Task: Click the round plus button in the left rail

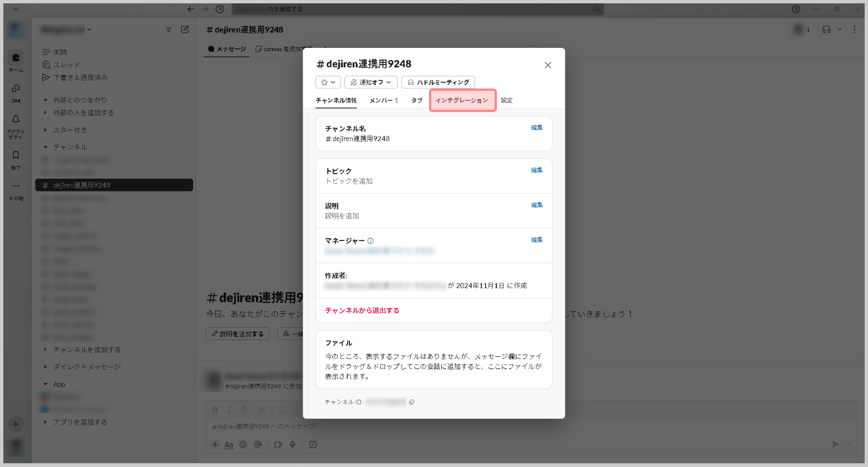Action: click(16, 424)
